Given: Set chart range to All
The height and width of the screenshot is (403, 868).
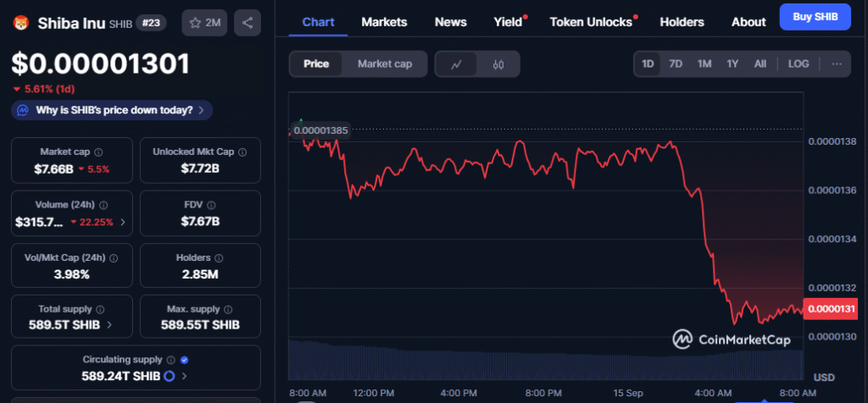Looking at the screenshot, I should tap(760, 63).
